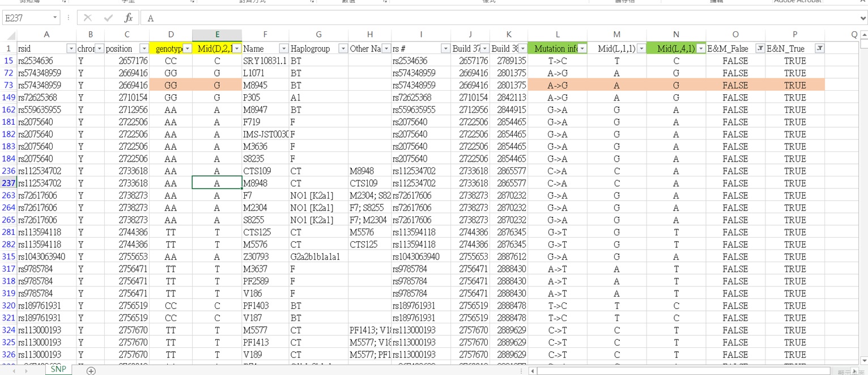
Task: Open the rs # column filter dropdown
Action: click(x=445, y=49)
